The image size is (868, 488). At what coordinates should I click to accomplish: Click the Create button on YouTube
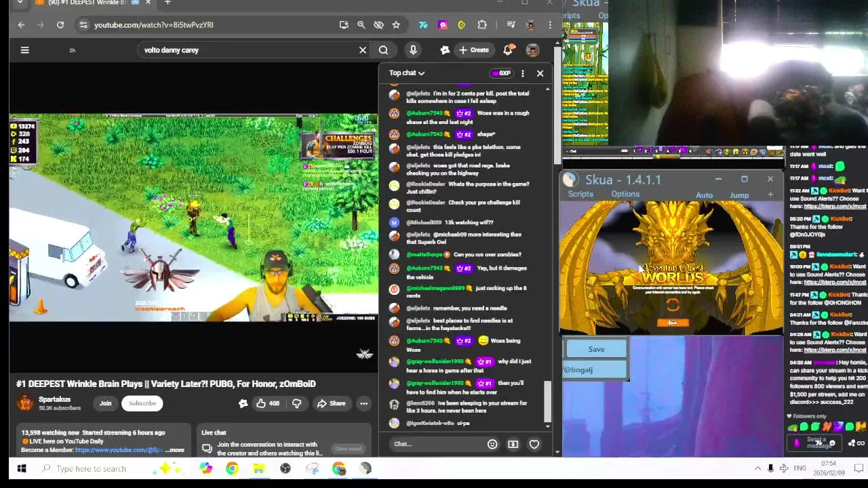tap(473, 49)
